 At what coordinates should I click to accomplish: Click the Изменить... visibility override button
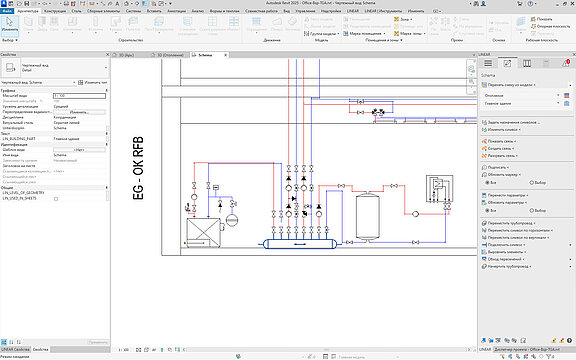(79, 112)
